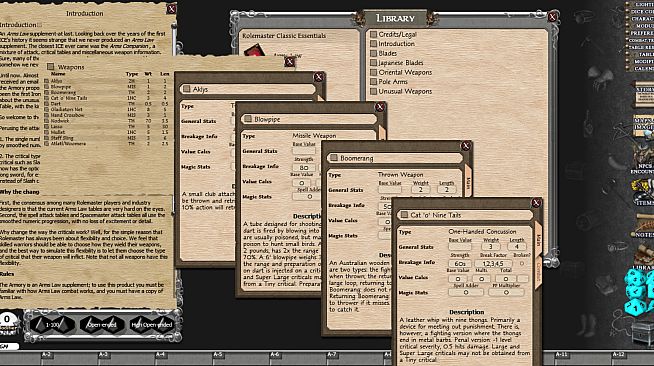This screenshot has width=654, height=366.
Task: Select Rolemaster Classic Essentials in Library
Action: [284, 36]
